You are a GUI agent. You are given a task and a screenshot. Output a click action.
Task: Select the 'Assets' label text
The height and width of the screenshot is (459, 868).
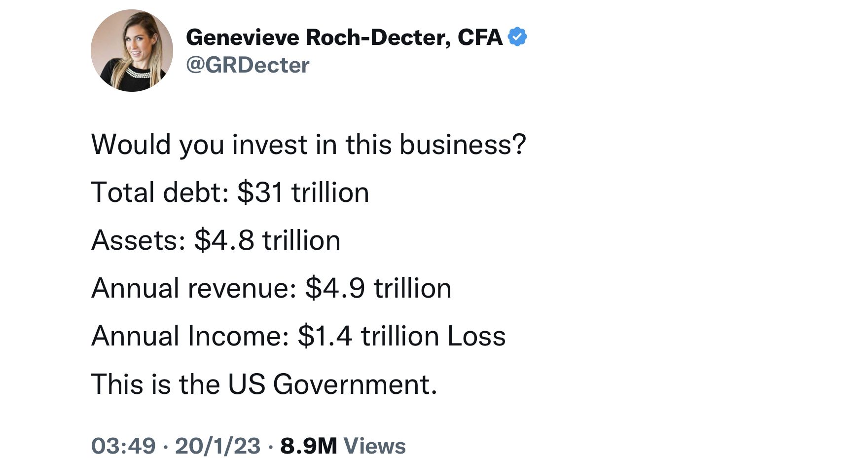[139, 240]
